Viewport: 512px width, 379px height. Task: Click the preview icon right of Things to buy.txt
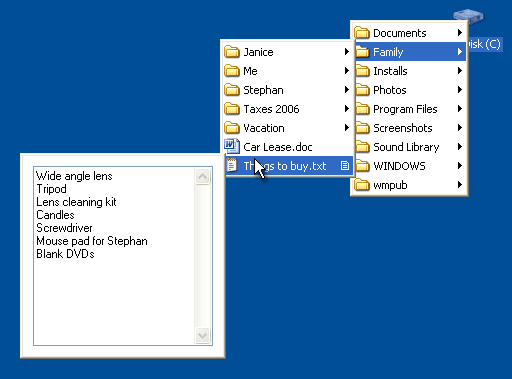tap(345, 165)
